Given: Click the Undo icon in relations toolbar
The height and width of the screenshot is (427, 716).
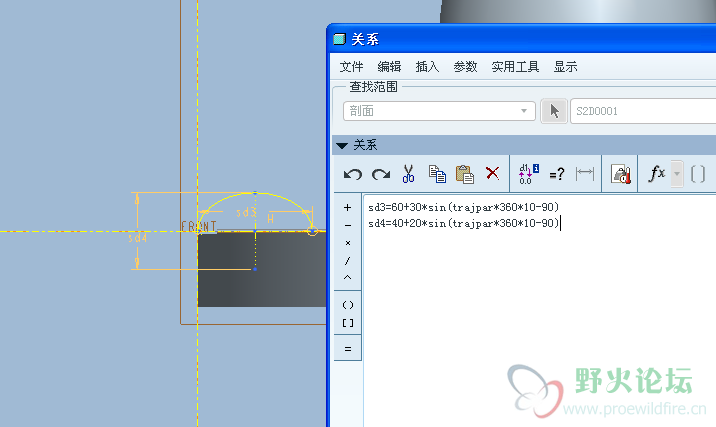Looking at the screenshot, I should pyautogui.click(x=353, y=174).
